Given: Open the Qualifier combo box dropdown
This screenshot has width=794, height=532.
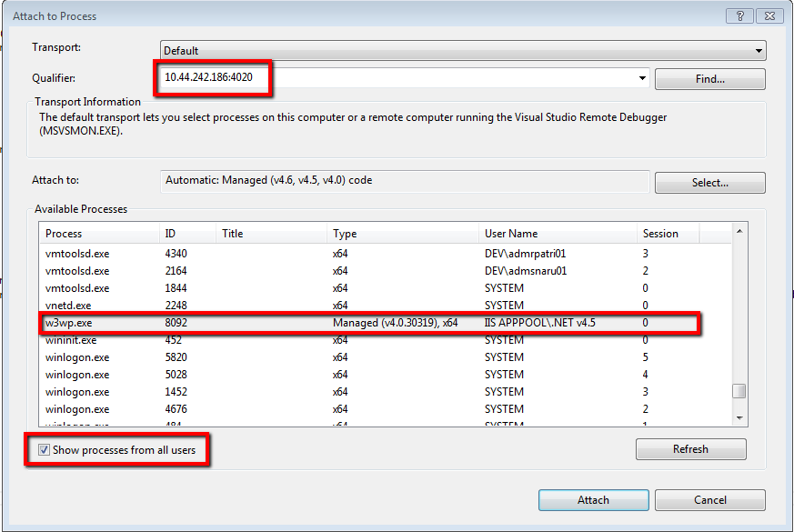Looking at the screenshot, I should (x=642, y=78).
